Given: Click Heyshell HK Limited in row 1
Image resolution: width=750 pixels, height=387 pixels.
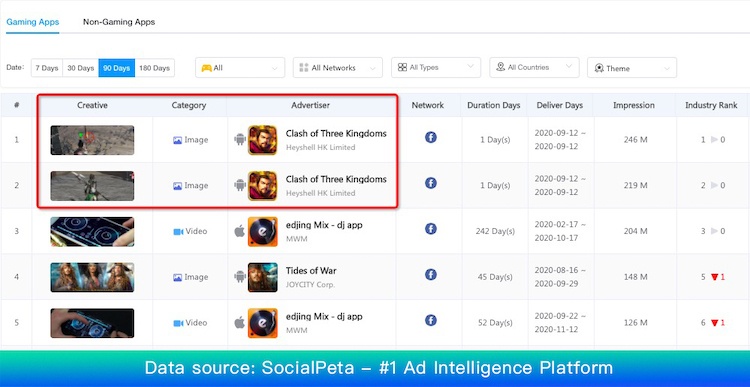Looking at the screenshot, I should [x=320, y=147].
